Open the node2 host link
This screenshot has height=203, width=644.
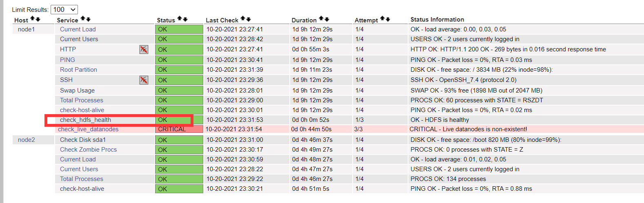click(x=27, y=140)
